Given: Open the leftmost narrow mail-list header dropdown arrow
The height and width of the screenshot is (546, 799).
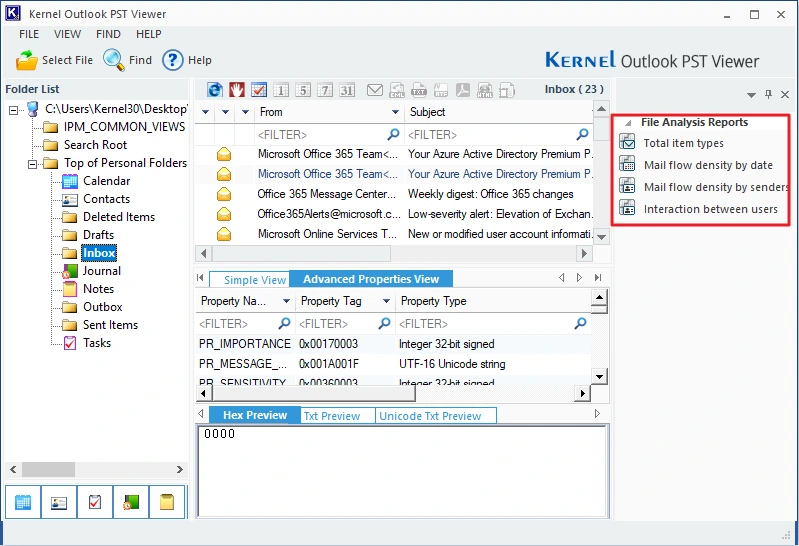Looking at the screenshot, I should coord(205,112).
